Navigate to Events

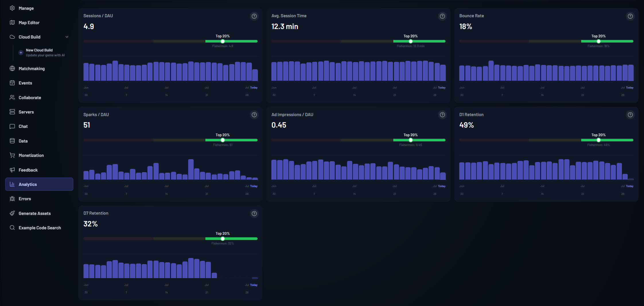tap(39, 83)
